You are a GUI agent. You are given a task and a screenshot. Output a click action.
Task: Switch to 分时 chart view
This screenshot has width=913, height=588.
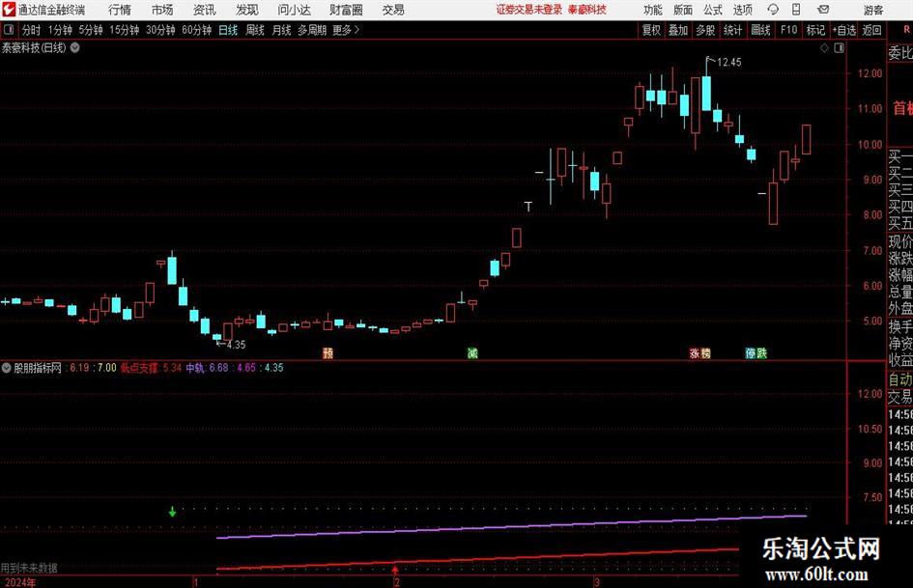tap(31, 30)
